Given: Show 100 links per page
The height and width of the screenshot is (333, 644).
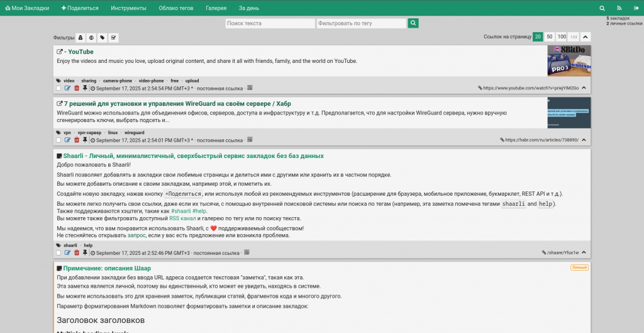Looking at the screenshot, I should [562, 37].
